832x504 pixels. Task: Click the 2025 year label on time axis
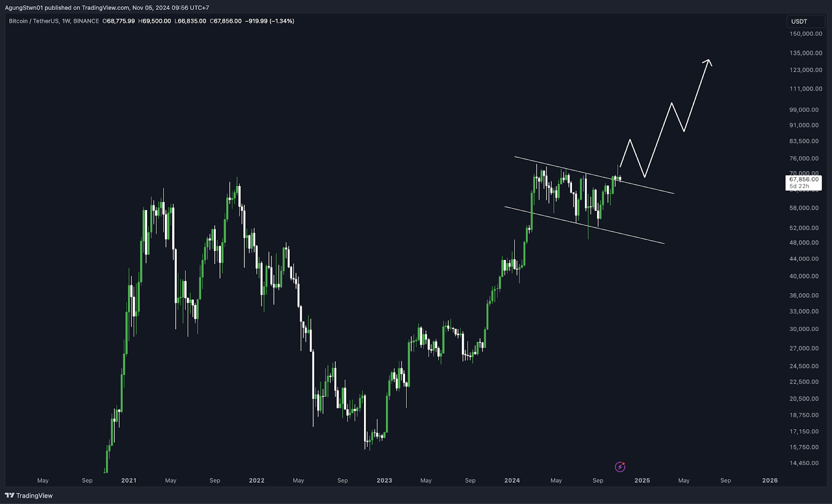click(x=642, y=481)
